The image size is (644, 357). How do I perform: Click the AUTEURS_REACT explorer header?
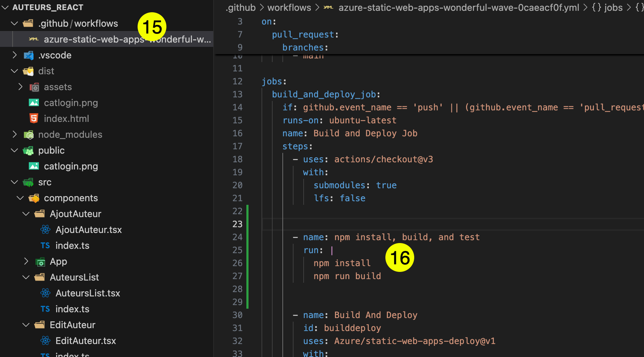tap(47, 6)
